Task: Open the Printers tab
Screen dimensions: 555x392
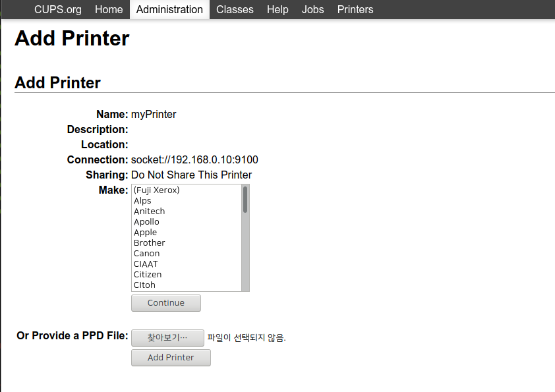Action: (355, 9)
